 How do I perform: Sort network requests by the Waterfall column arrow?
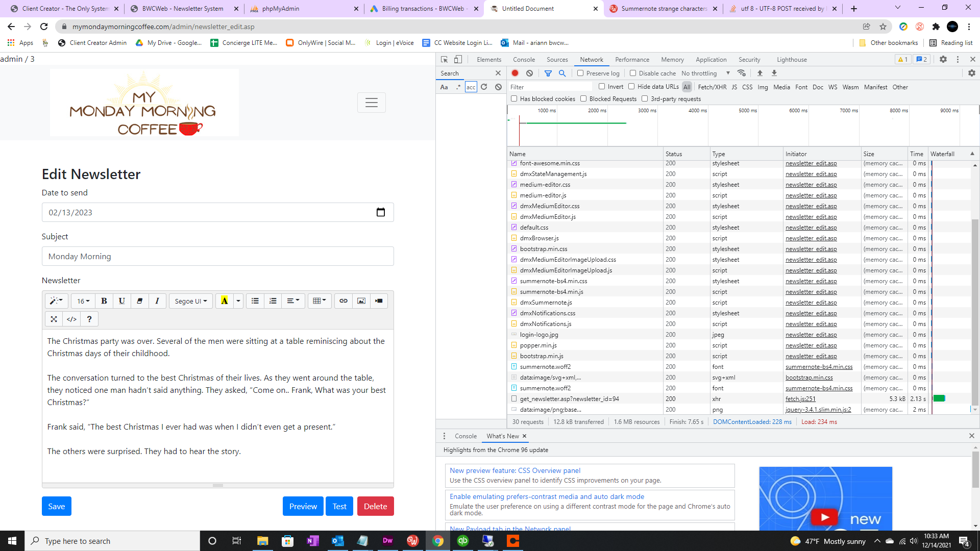click(972, 154)
